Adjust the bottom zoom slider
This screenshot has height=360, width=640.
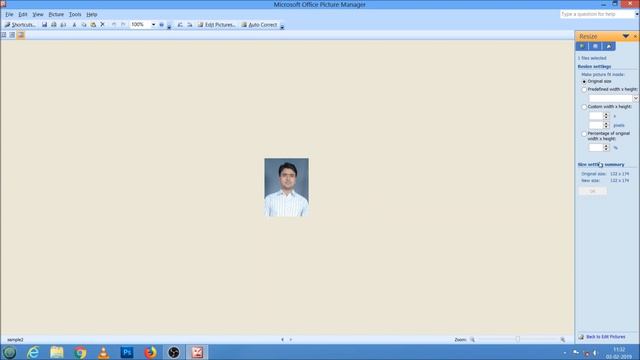518,340
